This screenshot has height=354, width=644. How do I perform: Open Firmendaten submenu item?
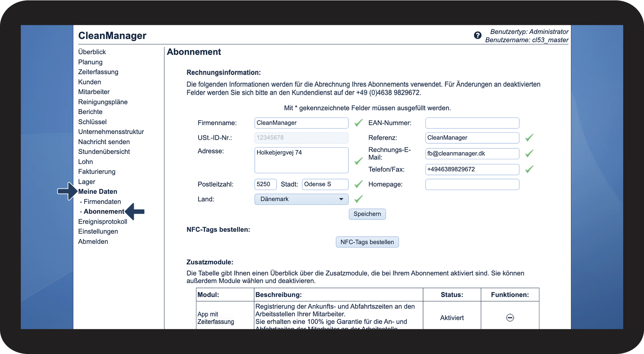(102, 202)
